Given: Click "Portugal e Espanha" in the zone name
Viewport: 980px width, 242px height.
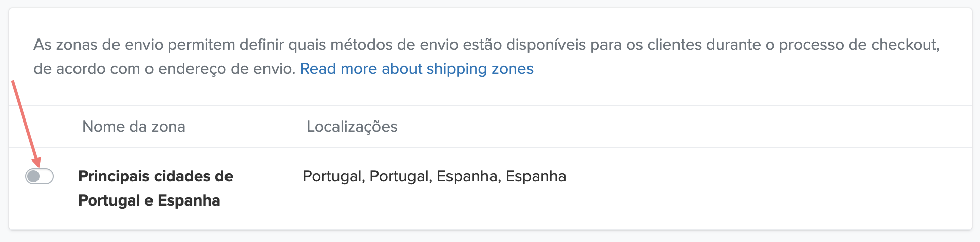Looking at the screenshot, I should (x=149, y=200).
